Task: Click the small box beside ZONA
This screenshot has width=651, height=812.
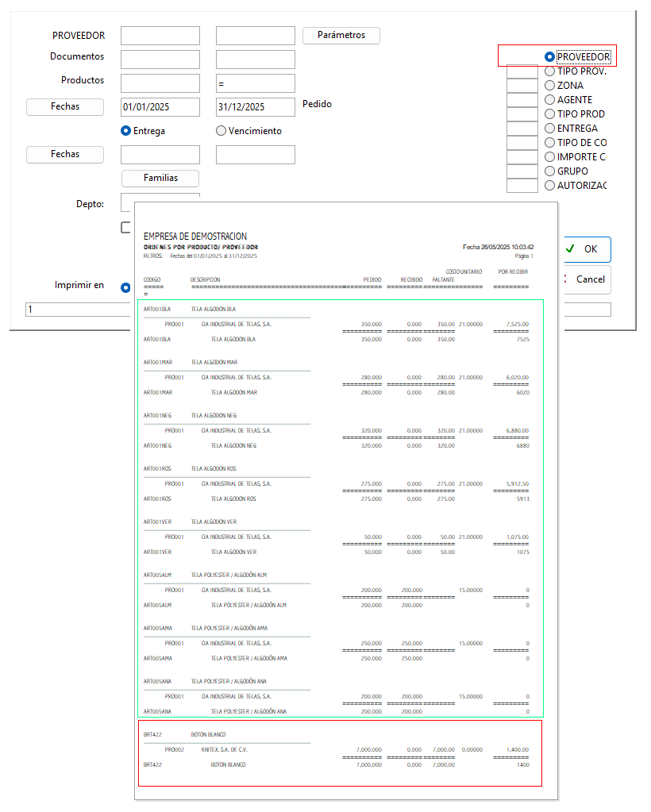Action: click(522, 86)
